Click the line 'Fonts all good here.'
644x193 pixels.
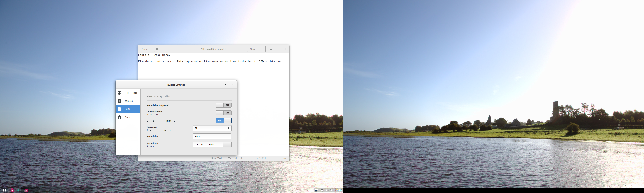click(154, 55)
